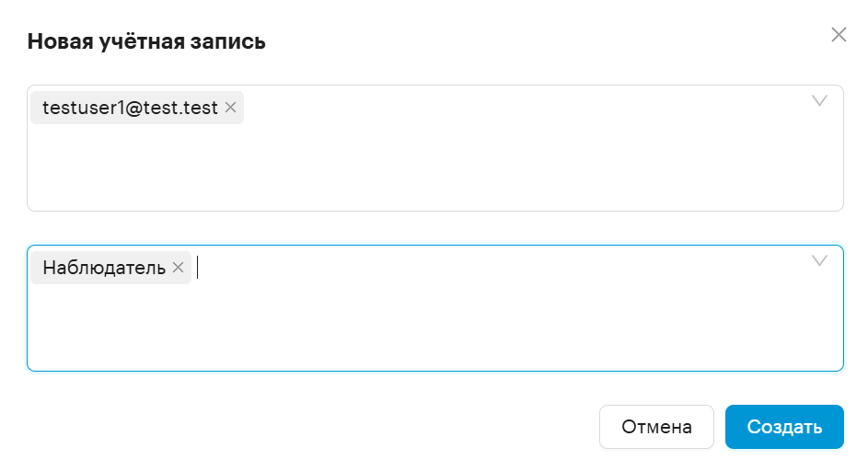Place cursor right after the Наблюдатель tag
868x471 pixels.
(198, 268)
